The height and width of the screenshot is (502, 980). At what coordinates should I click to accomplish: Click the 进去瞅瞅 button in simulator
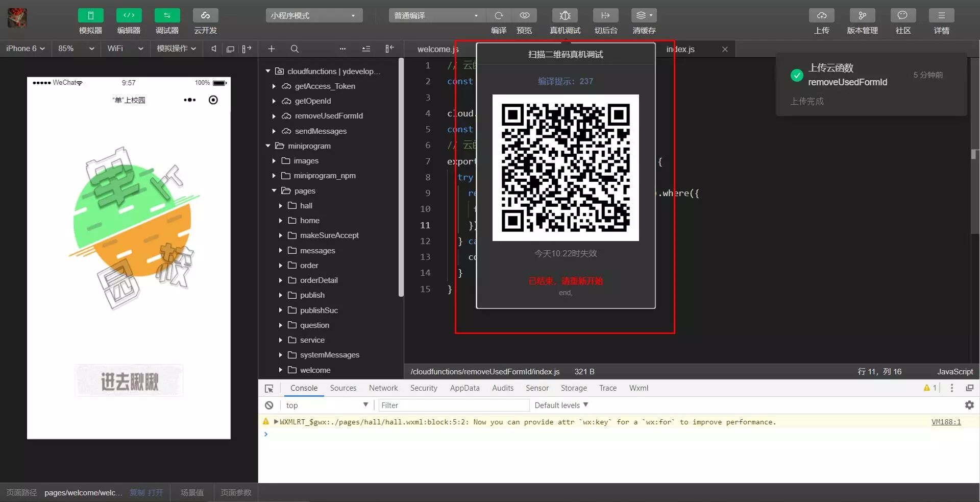129,381
